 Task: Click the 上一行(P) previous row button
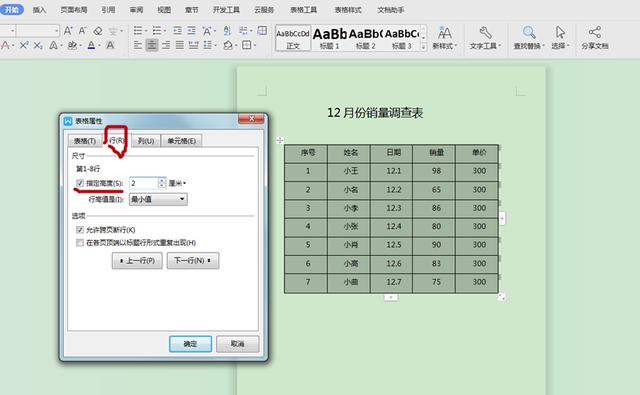pos(137,261)
